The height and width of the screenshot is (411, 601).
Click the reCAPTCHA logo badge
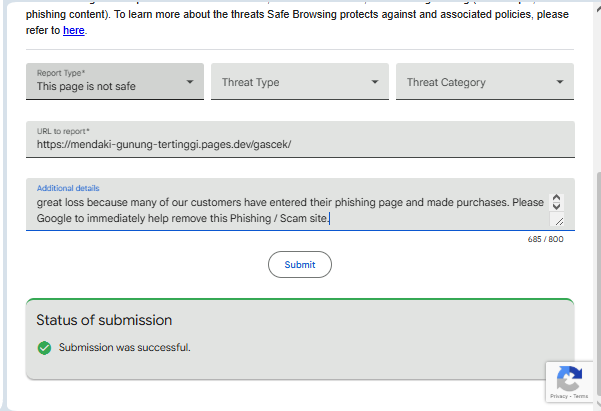point(569,379)
